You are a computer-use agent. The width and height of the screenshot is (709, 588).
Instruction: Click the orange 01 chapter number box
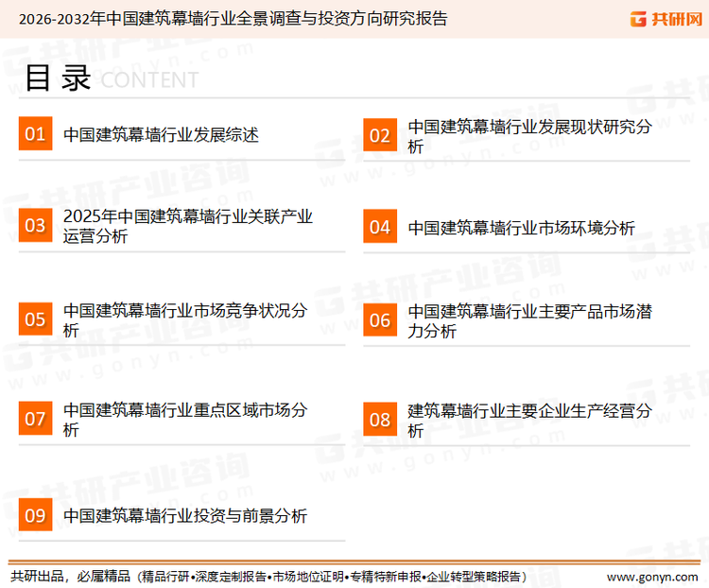(35, 133)
